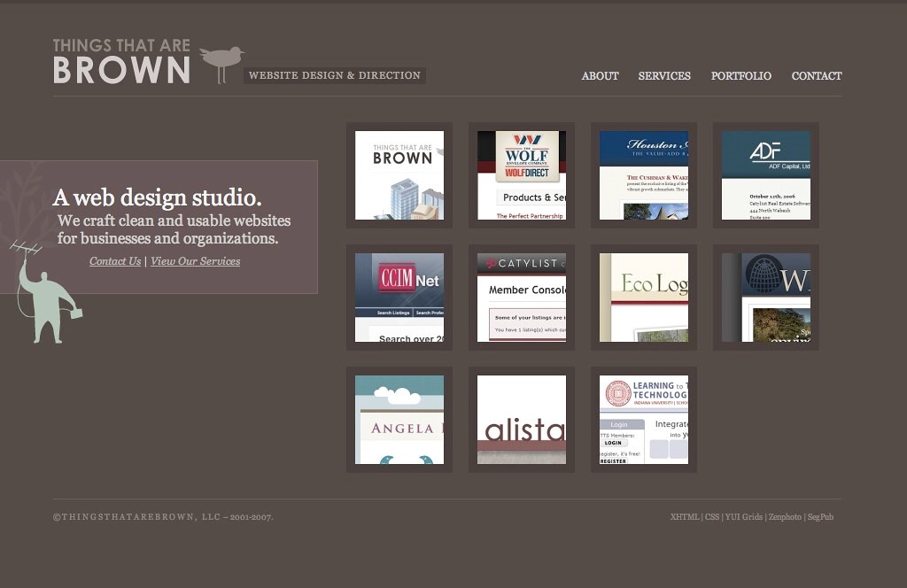
Task: Open the About menu item
Action: 600,76
